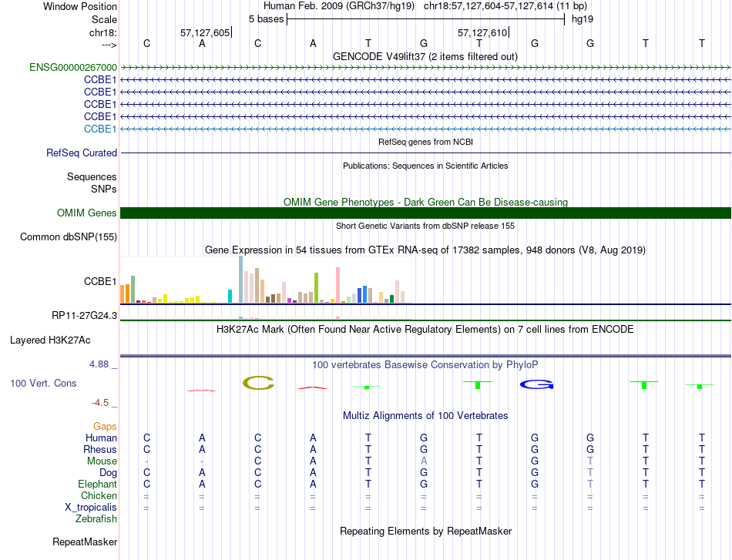This screenshot has height=560, width=732.
Task: Click the chr18: ruler label
Action: 103,32
